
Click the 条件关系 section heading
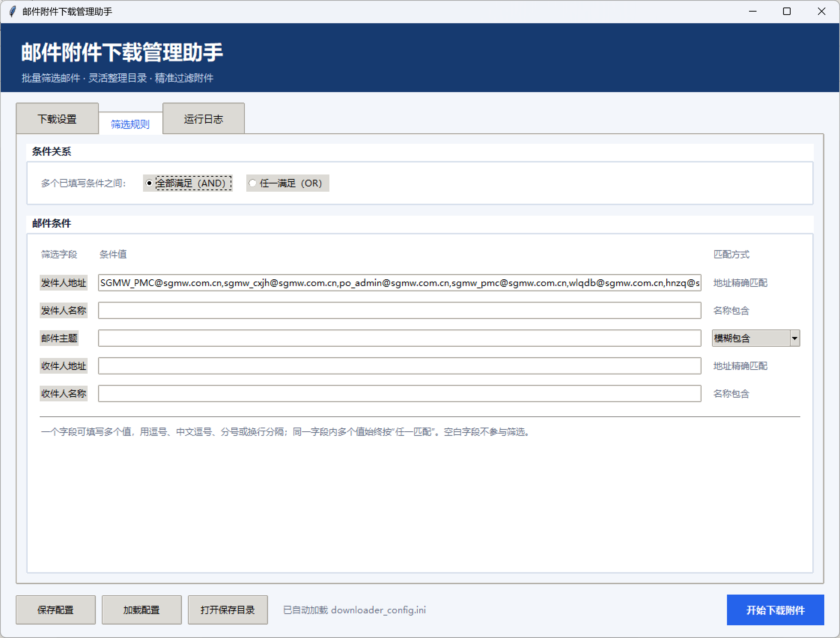coord(52,152)
